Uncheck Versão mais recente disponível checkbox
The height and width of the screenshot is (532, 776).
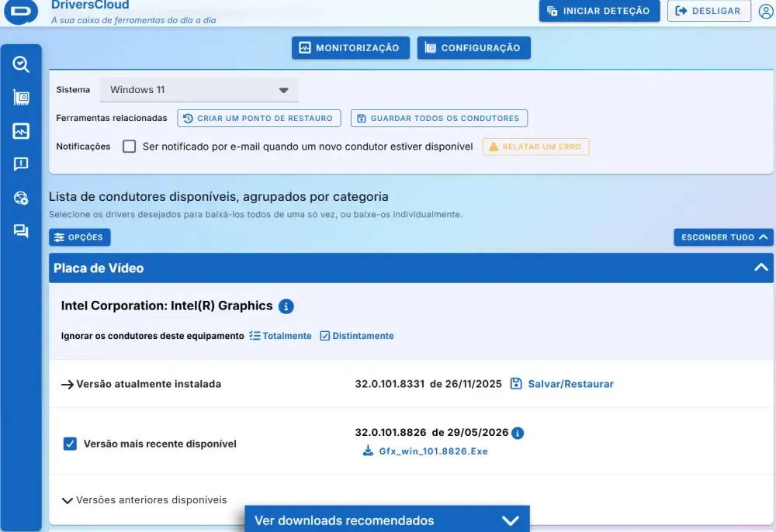[70, 444]
